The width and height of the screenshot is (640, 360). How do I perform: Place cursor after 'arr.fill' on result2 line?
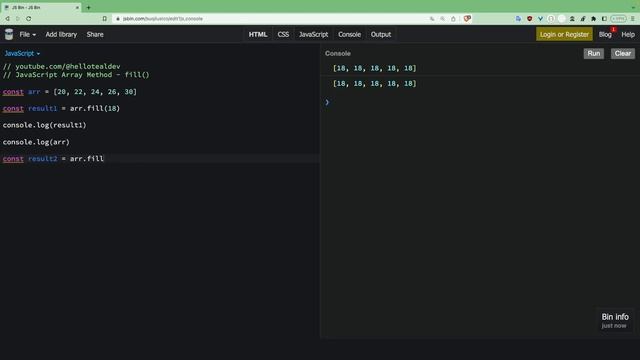point(104,159)
